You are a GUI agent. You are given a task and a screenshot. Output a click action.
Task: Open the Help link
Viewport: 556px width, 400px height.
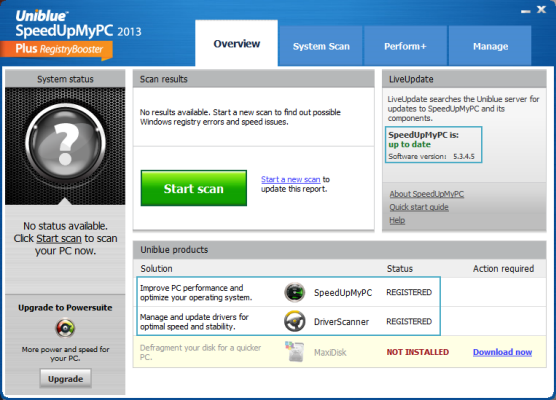[x=397, y=220]
